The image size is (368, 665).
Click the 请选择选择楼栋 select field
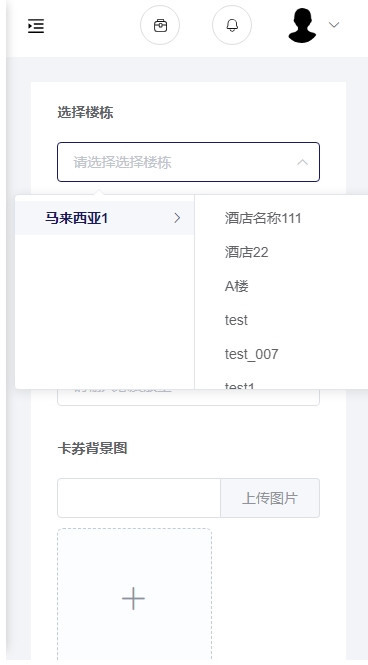click(x=188, y=162)
